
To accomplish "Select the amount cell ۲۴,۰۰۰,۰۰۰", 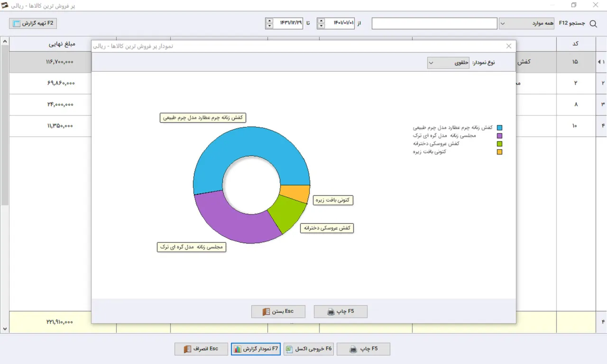I will pyautogui.click(x=60, y=104).
